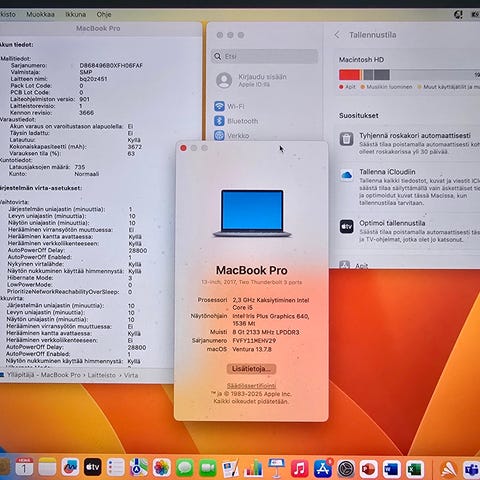Click the iCloud recommendation icon
Screen dimensions: 480x480
[x=346, y=175]
